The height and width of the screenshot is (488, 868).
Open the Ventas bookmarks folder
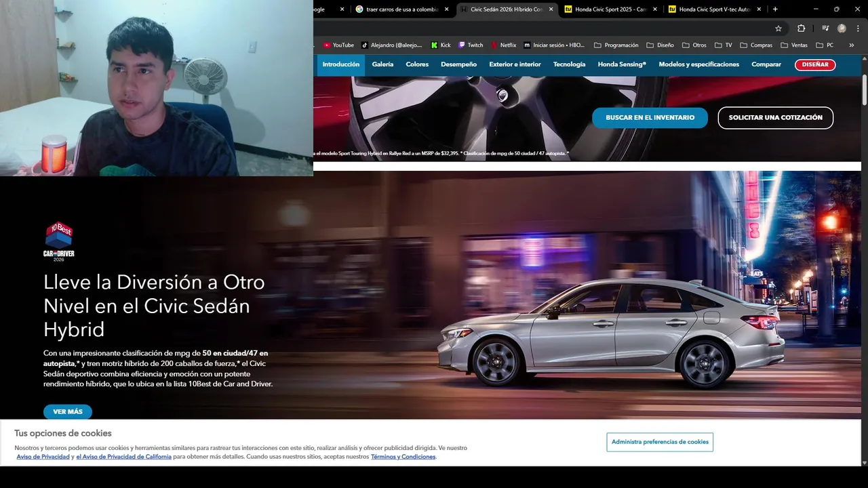tap(794, 45)
